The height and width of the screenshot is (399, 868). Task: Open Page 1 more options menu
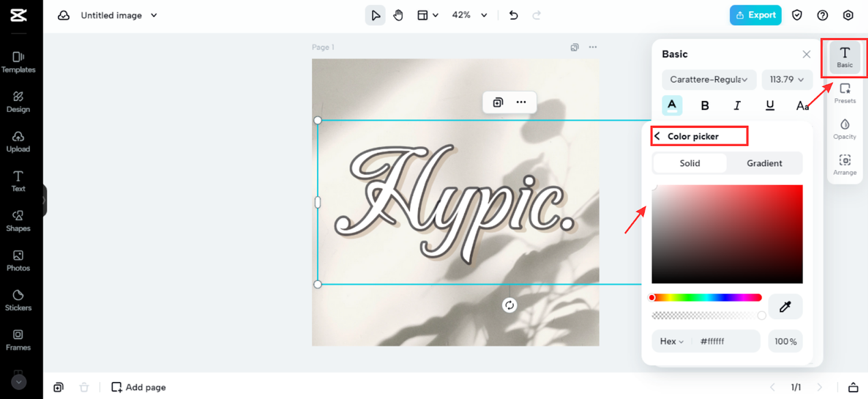593,47
